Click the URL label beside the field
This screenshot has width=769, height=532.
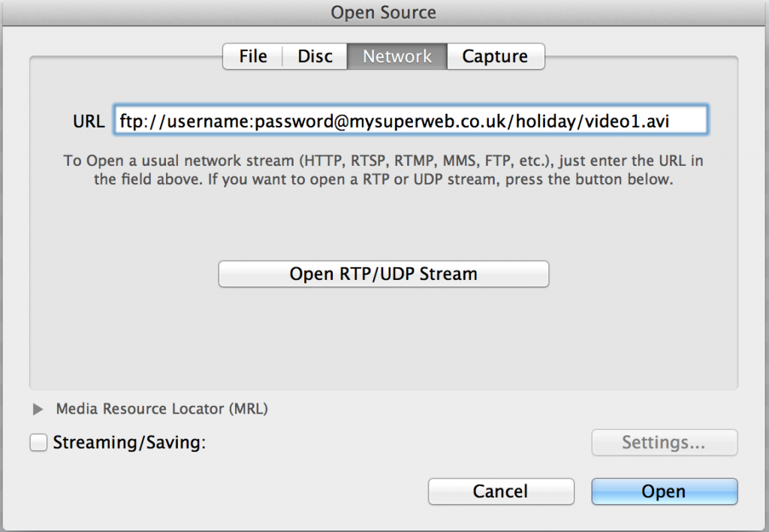(x=89, y=122)
